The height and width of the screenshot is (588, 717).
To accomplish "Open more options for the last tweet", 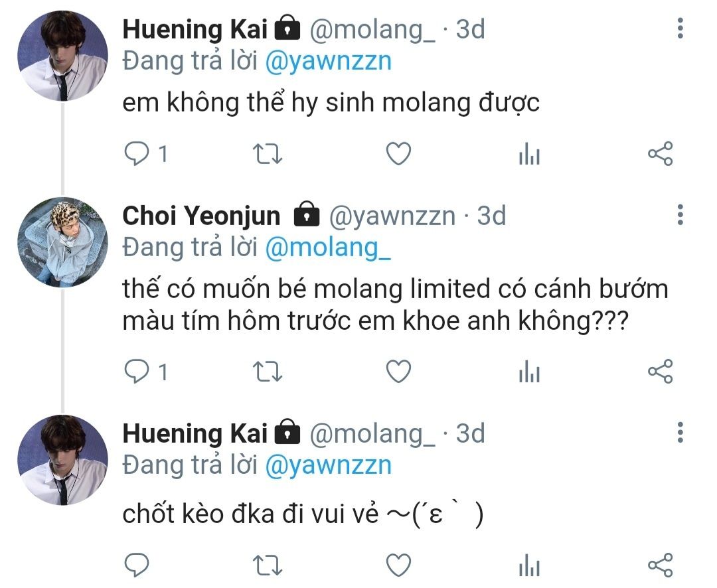I will 680,432.
